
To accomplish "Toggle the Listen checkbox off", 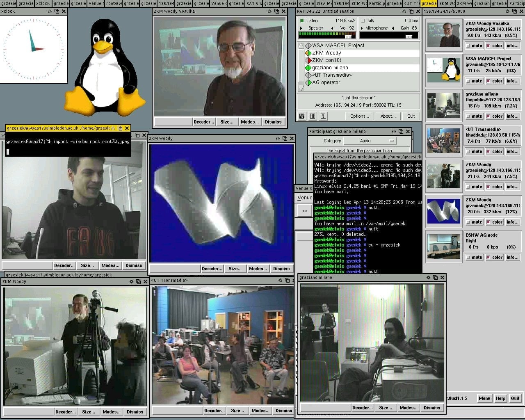I will (302, 21).
